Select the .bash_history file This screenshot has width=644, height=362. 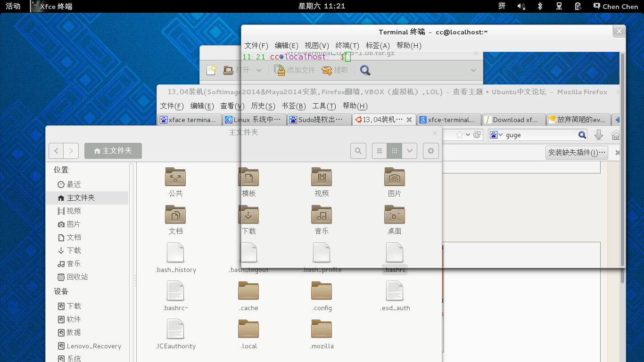click(175, 253)
